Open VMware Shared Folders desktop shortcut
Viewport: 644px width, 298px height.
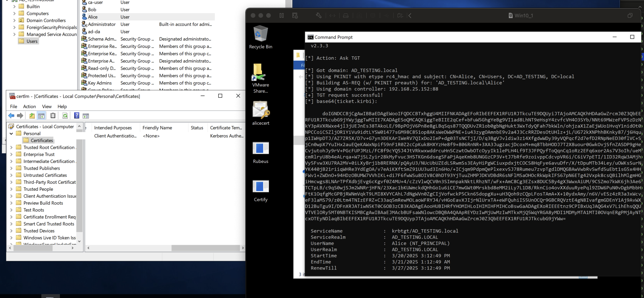[x=261, y=78]
